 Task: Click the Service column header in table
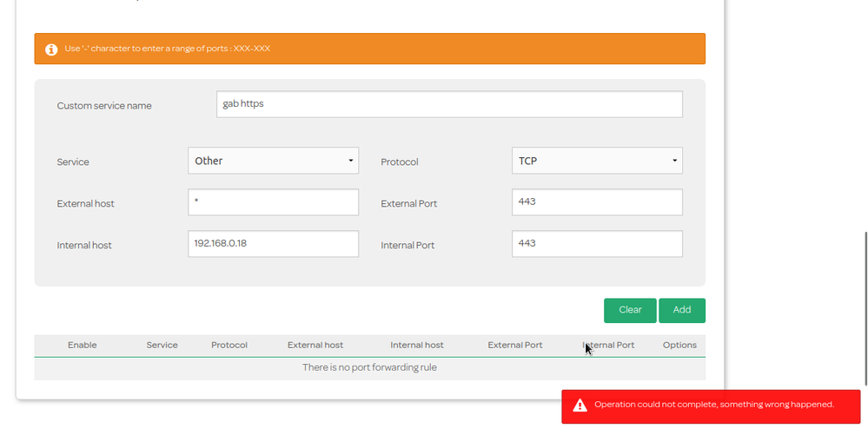(x=162, y=345)
